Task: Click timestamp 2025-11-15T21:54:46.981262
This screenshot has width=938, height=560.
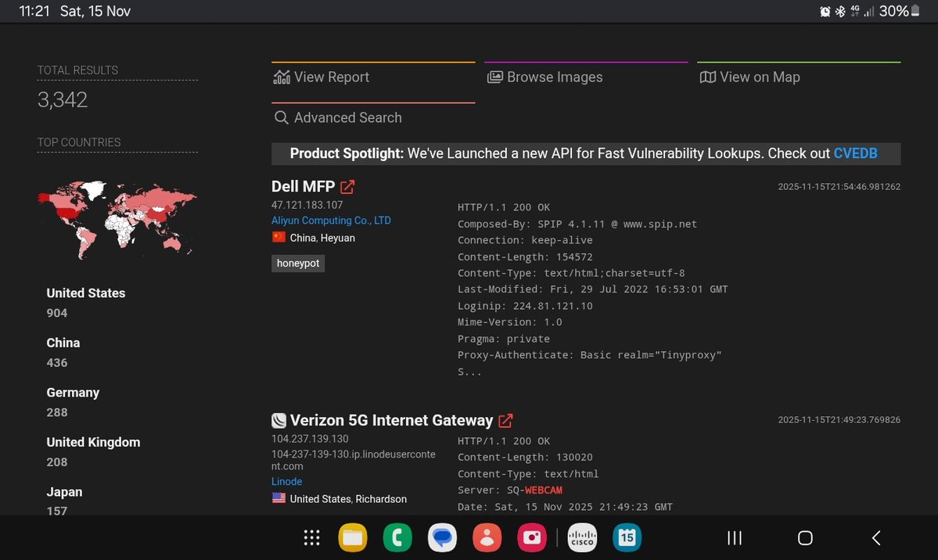Action: pyautogui.click(x=839, y=187)
